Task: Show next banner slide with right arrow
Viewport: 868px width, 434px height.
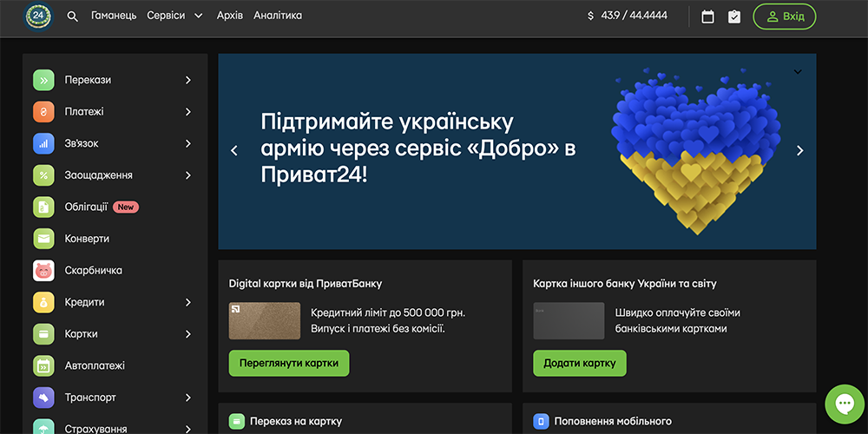Action: pos(799,151)
